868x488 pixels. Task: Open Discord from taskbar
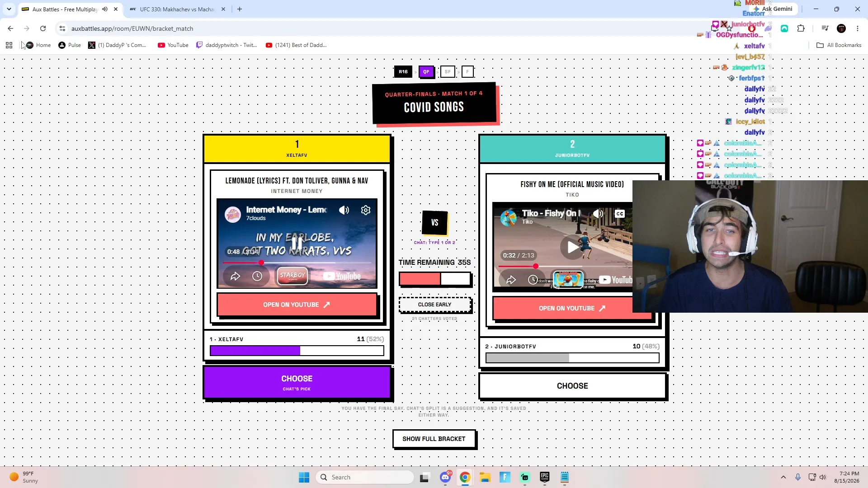tap(445, 477)
